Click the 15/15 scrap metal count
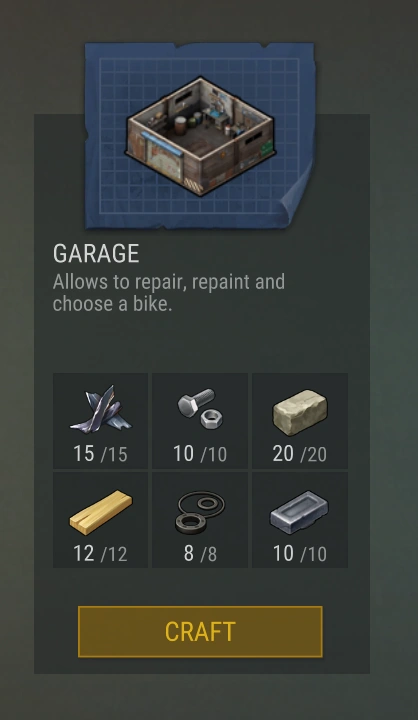 pyautogui.click(x=101, y=454)
